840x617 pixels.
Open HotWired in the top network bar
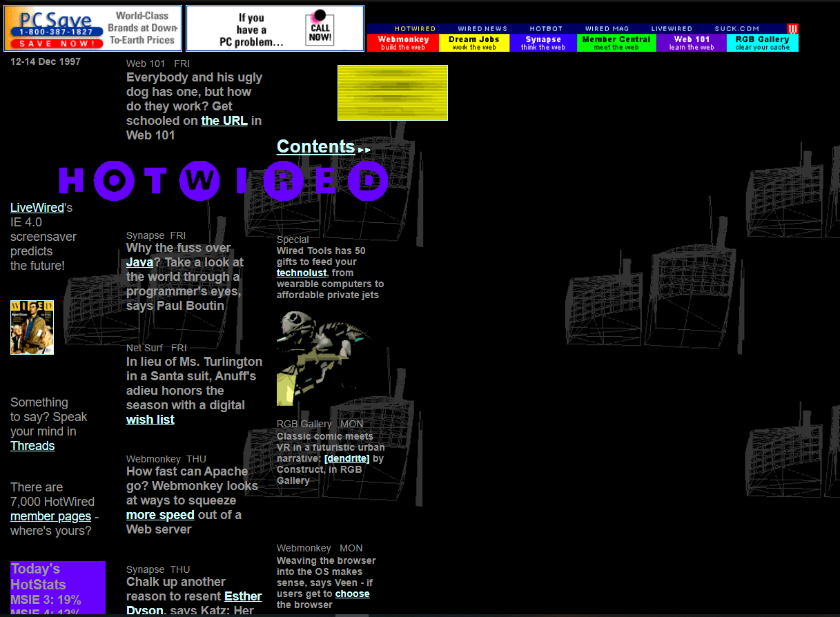pyautogui.click(x=415, y=29)
